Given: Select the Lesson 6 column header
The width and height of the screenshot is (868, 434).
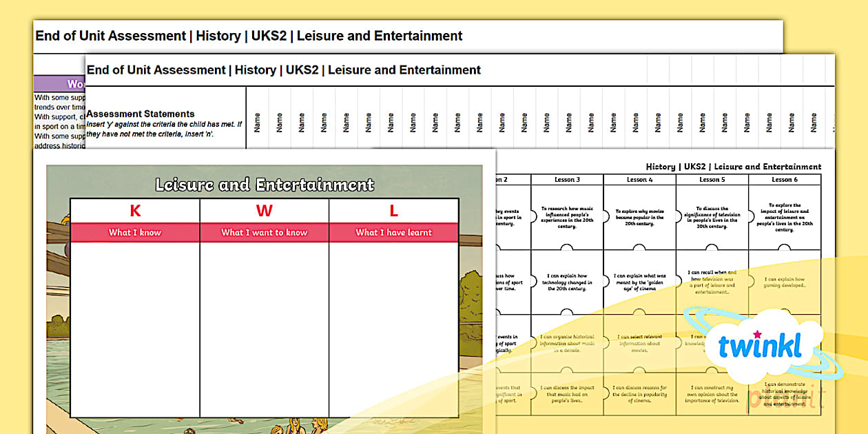Looking at the screenshot, I should point(784,180).
